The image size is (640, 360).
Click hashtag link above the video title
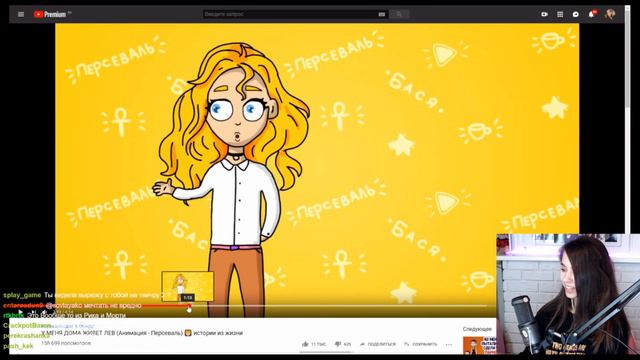69,326
